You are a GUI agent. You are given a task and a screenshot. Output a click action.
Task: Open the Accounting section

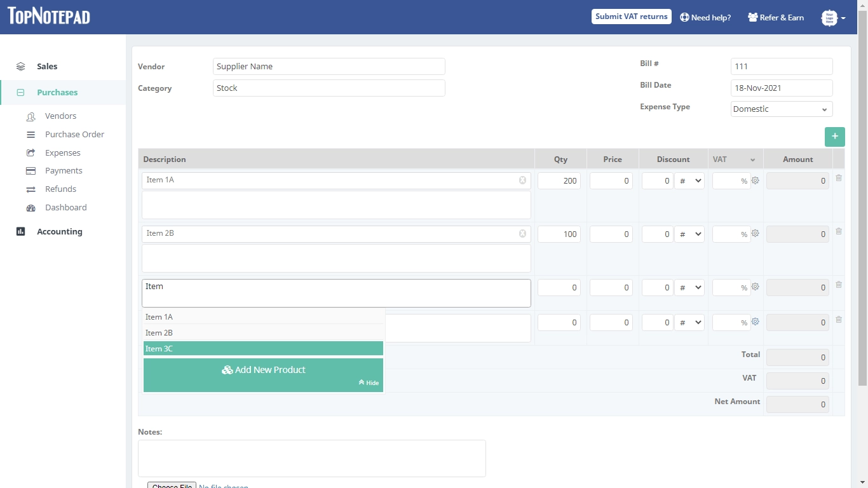(x=60, y=231)
